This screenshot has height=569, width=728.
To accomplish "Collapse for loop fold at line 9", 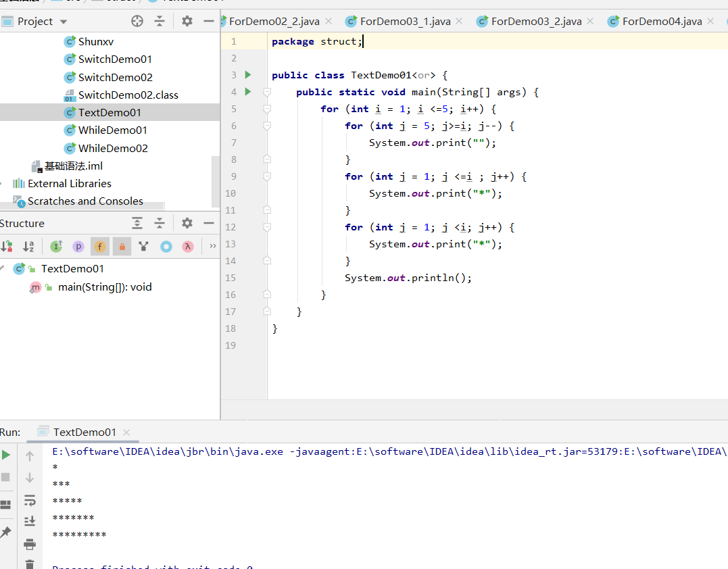I will coord(267,176).
